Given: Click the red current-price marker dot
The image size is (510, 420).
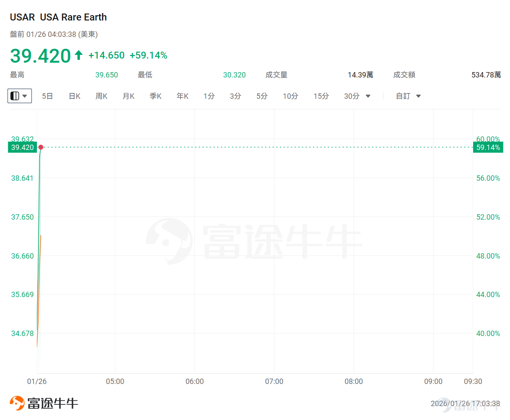Looking at the screenshot, I should pos(41,147).
